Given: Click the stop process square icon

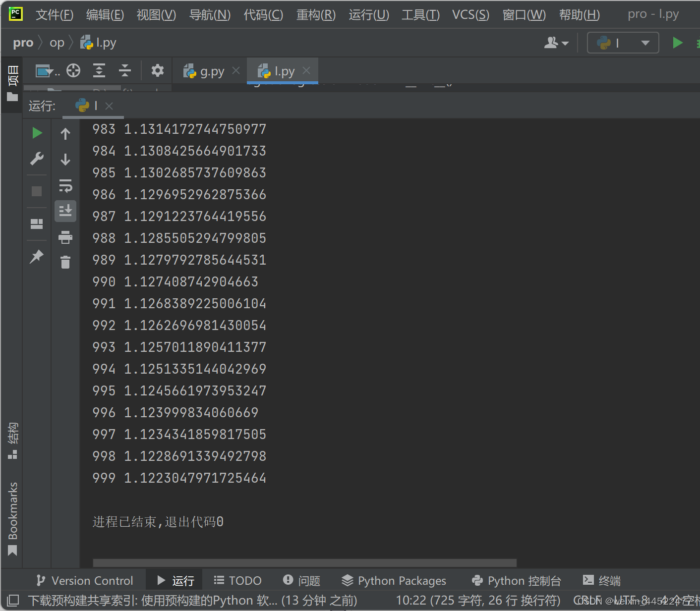Looking at the screenshot, I should point(37,191).
